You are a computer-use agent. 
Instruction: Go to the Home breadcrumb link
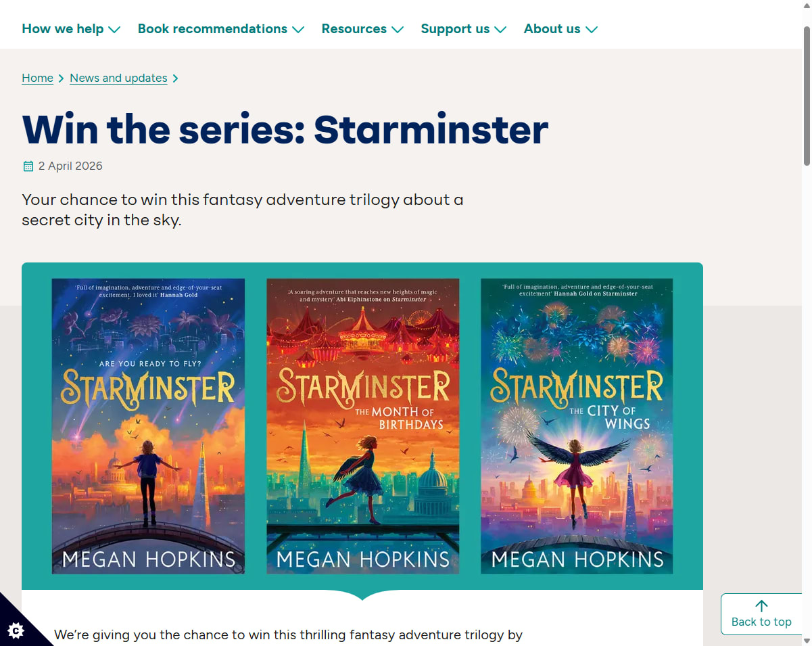point(37,78)
